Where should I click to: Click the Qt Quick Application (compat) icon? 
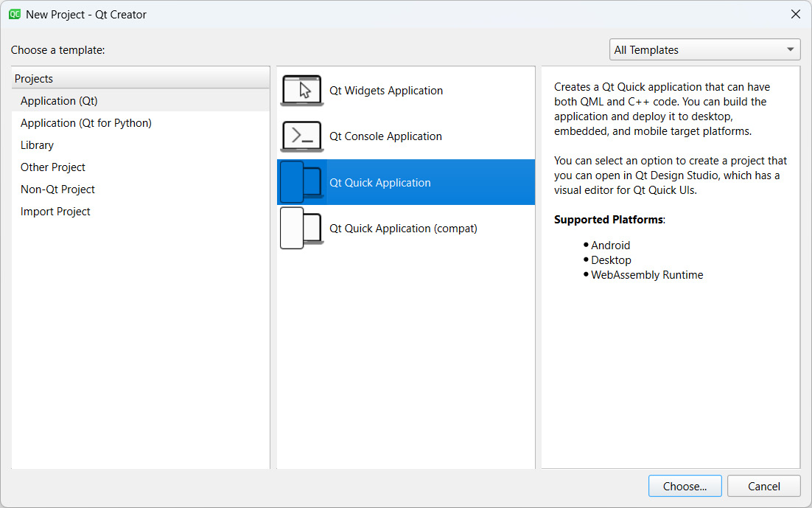tap(302, 228)
